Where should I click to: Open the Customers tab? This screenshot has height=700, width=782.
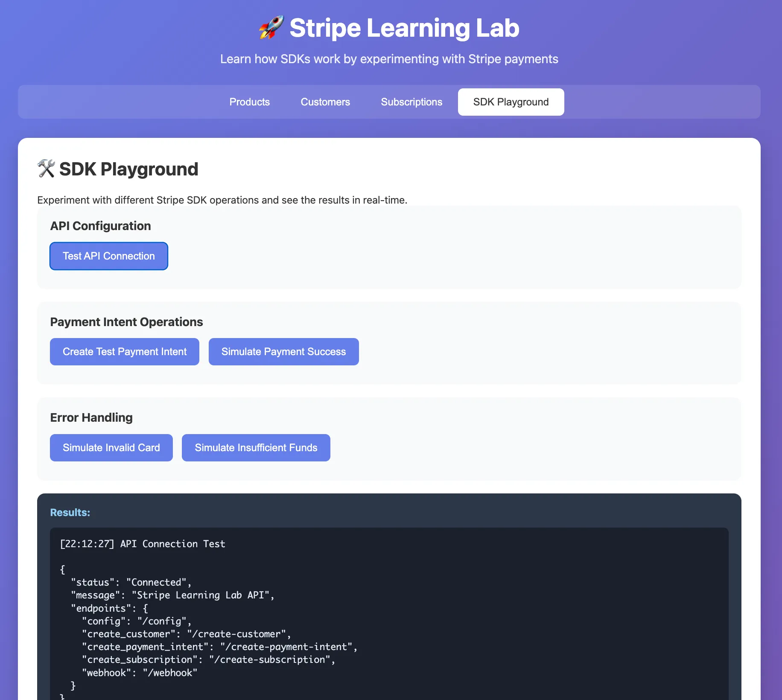click(x=325, y=102)
